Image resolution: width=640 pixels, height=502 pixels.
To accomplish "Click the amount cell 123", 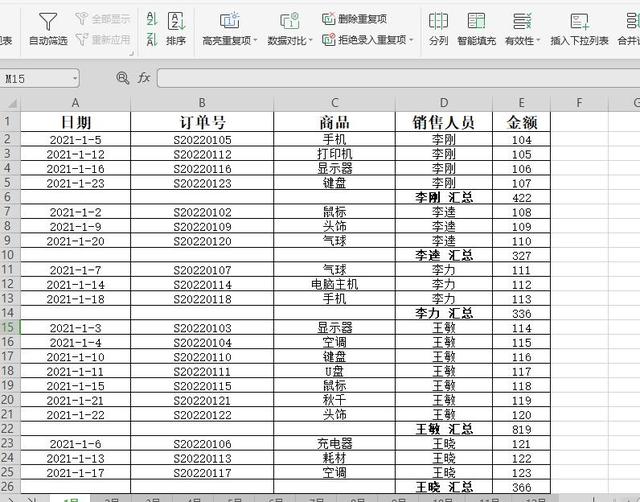I will 522,473.
